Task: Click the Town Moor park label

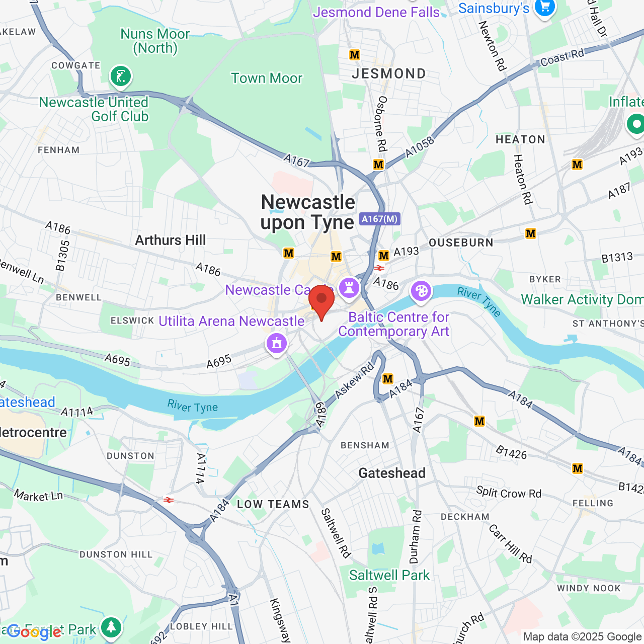Action: tap(267, 78)
